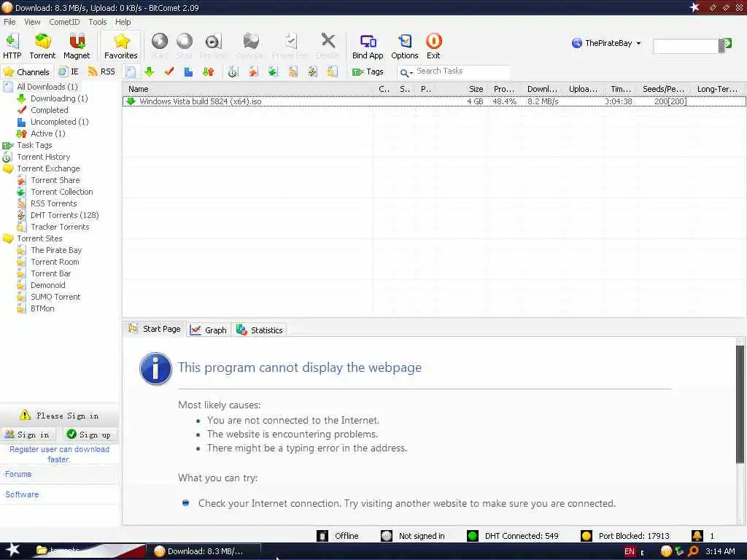Switch to RSS sidebar tab
Viewport: 747px width, 560px height.
click(101, 72)
